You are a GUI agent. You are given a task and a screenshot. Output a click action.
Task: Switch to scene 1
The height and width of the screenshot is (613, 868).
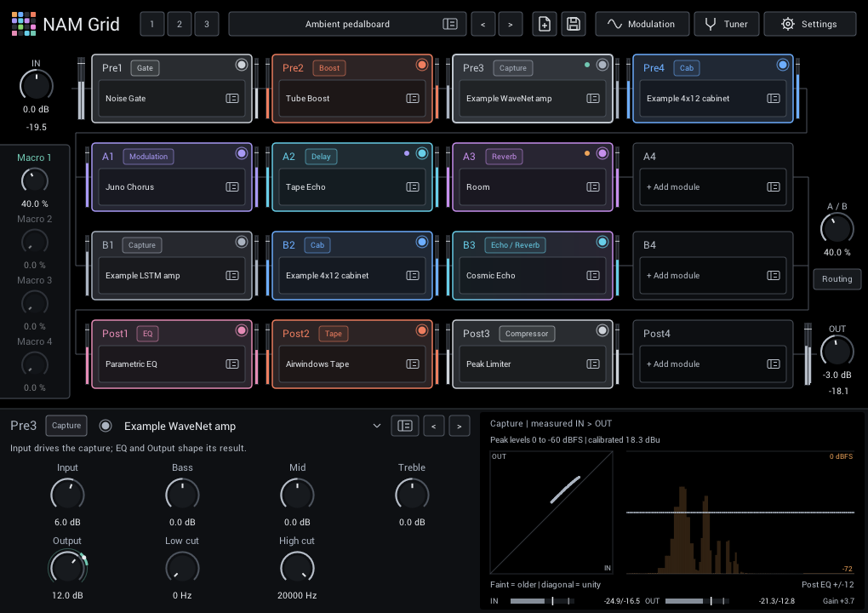pyautogui.click(x=152, y=24)
